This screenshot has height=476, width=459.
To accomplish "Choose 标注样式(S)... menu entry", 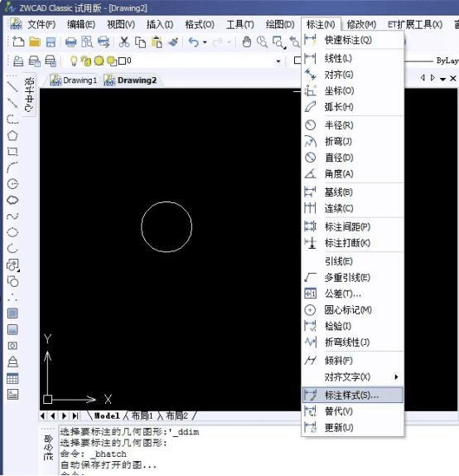I will 352,395.
